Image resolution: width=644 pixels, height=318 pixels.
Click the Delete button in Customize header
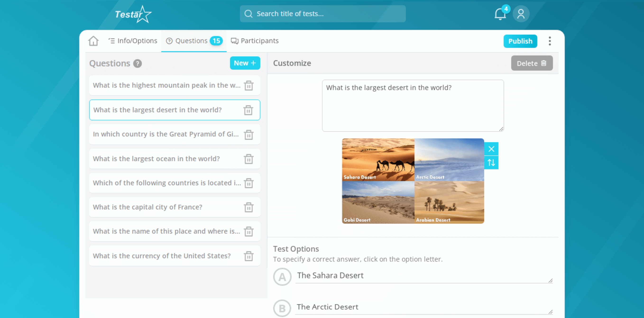(532, 63)
